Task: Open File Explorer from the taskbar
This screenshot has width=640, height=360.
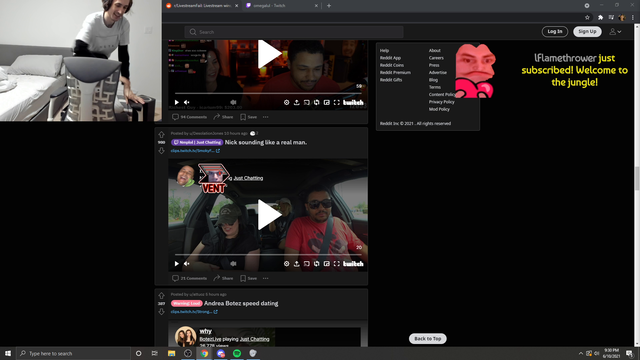Action: tap(171, 353)
